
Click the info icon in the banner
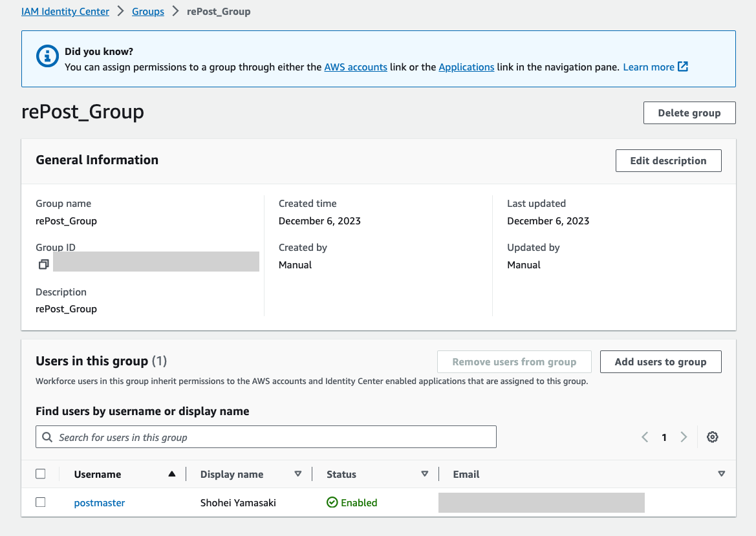pyautogui.click(x=47, y=56)
